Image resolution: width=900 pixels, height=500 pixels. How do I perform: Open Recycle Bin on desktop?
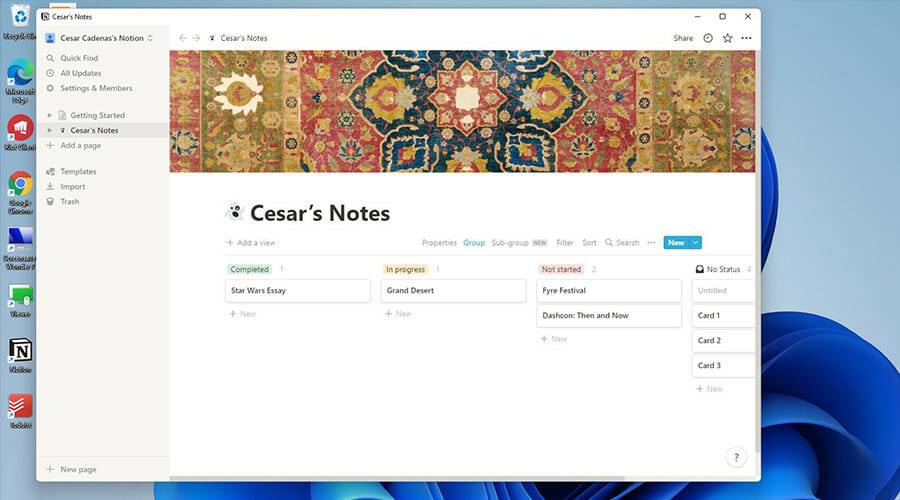tap(20, 22)
